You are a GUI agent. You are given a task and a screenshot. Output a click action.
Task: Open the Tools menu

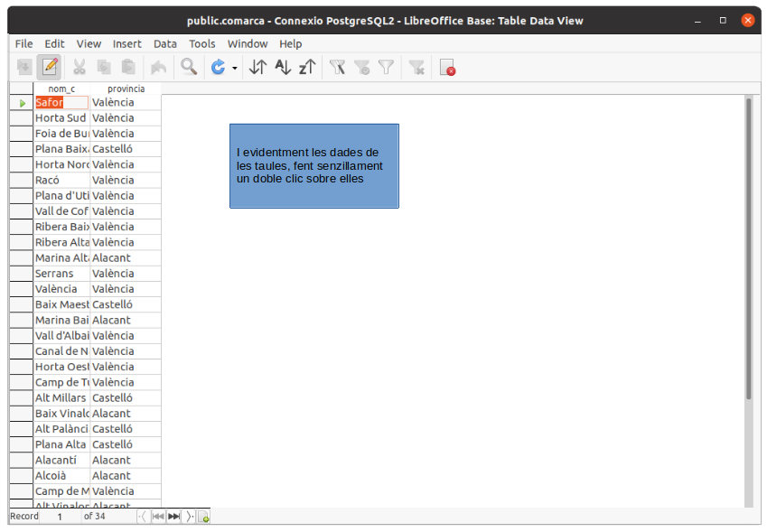[202, 44]
